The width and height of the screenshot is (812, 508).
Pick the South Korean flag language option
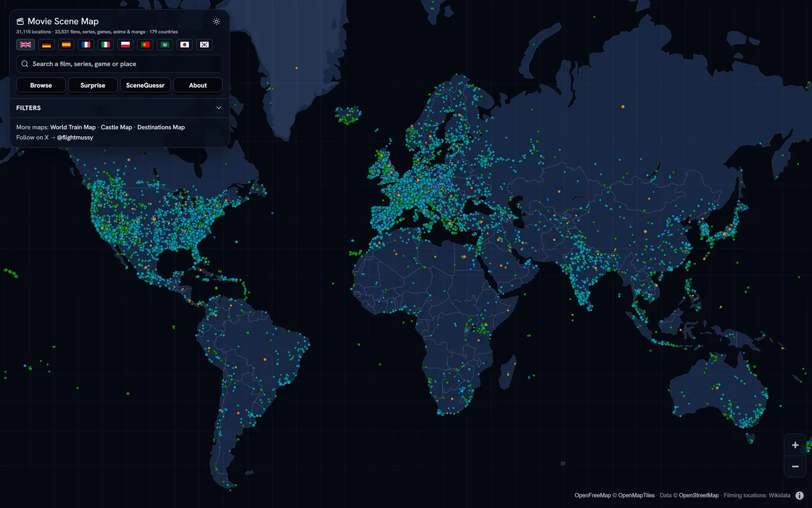(x=205, y=45)
